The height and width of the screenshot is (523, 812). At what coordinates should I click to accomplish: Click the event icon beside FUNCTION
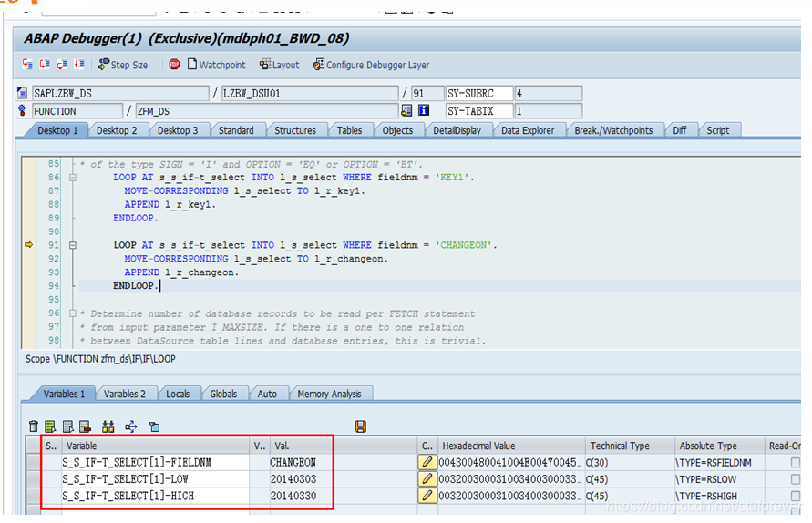pyautogui.click(x=22, y=110)
